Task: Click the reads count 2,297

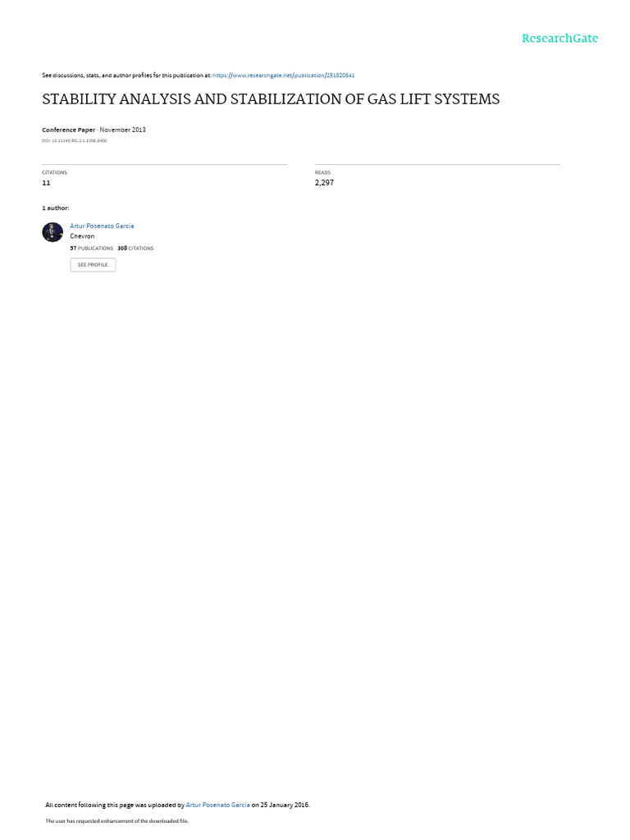Action: point(324,183)
